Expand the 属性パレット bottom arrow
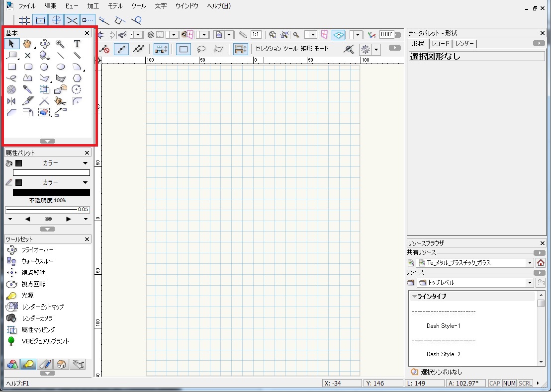The height and width of the screenshot is (392, 551). pos(47,229)
